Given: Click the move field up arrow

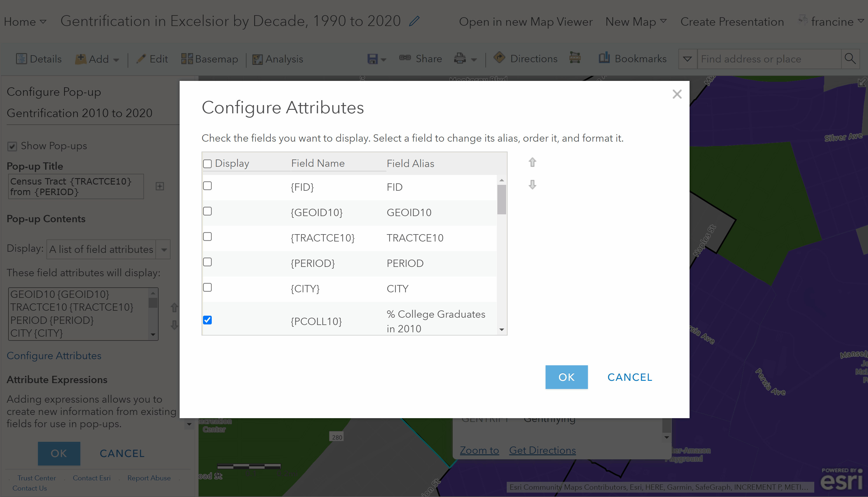Looking at the screenshot, I should [x=532, y=162].
